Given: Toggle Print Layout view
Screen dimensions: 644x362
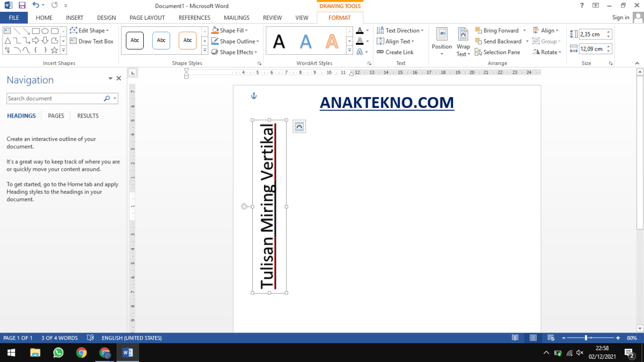Looking at the screenshot, I should click(x=533, y=337).
